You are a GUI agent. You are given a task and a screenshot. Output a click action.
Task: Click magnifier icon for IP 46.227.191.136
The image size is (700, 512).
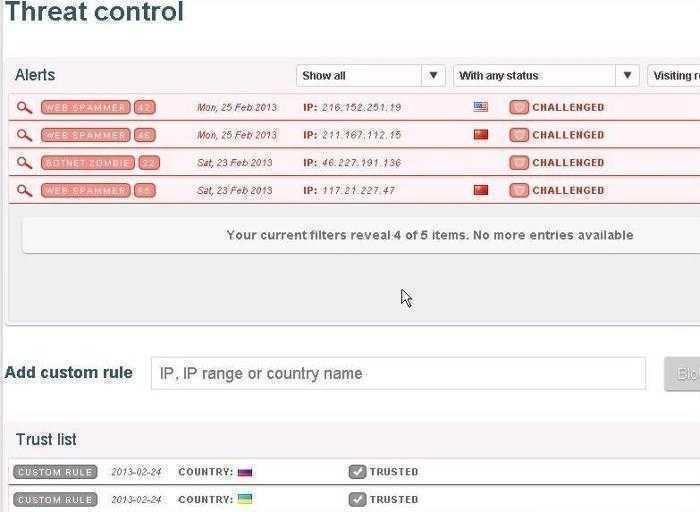pyautogui.click(x=24, y=163)
